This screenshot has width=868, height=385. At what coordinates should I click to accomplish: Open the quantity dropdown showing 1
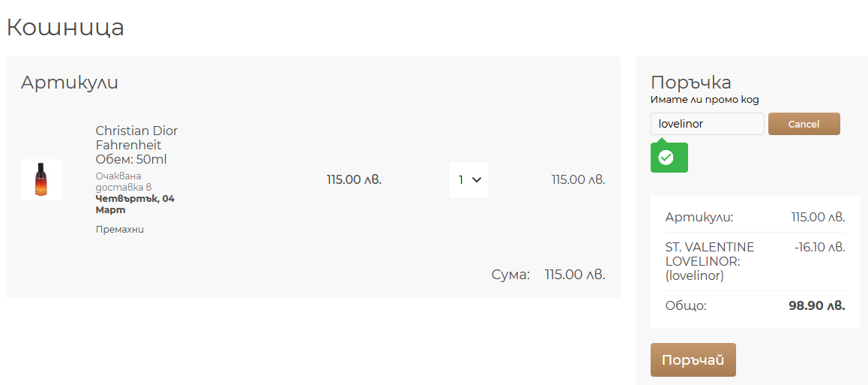pos(469,180)
